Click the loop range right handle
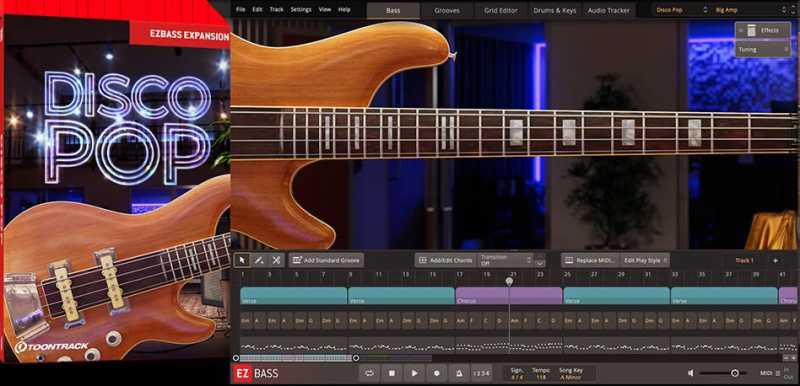 pos(356,358)
